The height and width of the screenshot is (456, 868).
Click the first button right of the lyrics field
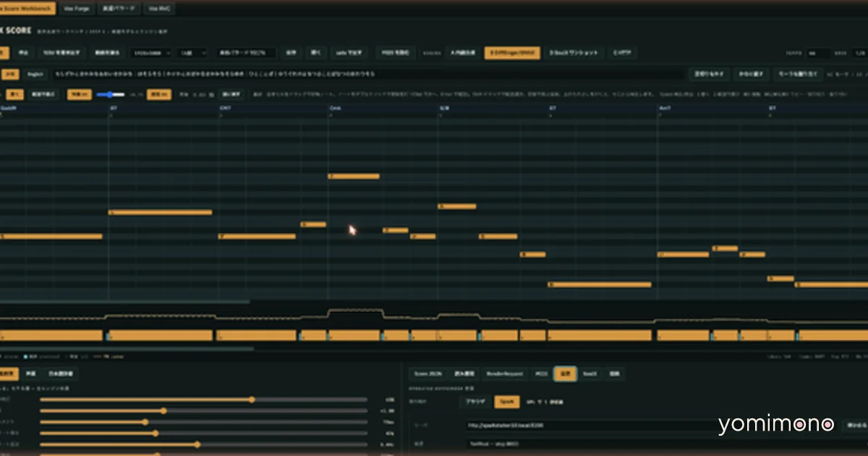pos(708,74)
